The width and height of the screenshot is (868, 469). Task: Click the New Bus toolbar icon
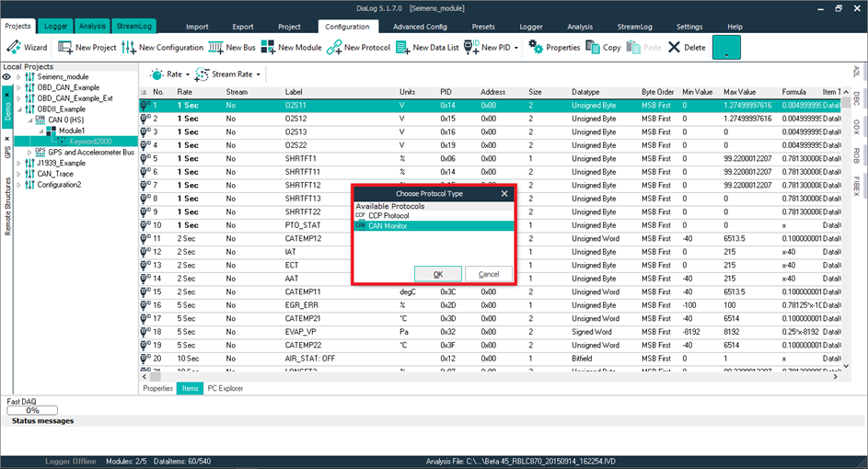pos(216,47)
